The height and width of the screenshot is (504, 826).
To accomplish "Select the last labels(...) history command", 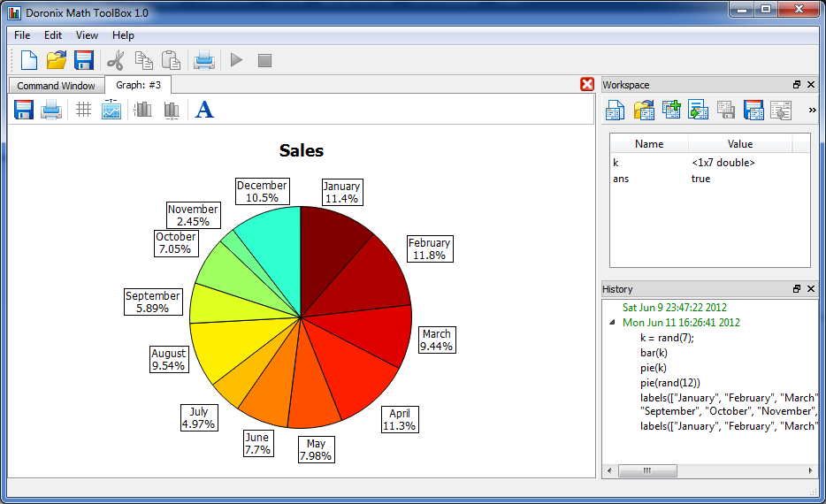I will coord(729,426).
